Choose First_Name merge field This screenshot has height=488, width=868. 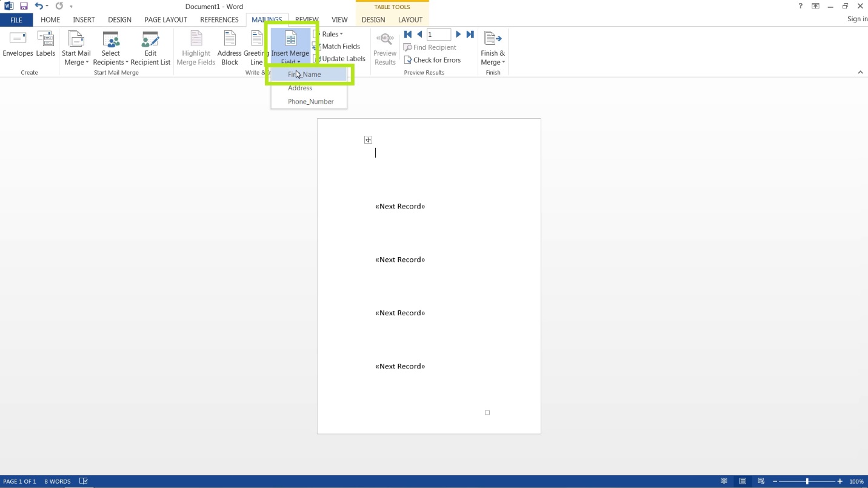pyautogui.click(x=309, y=75)
